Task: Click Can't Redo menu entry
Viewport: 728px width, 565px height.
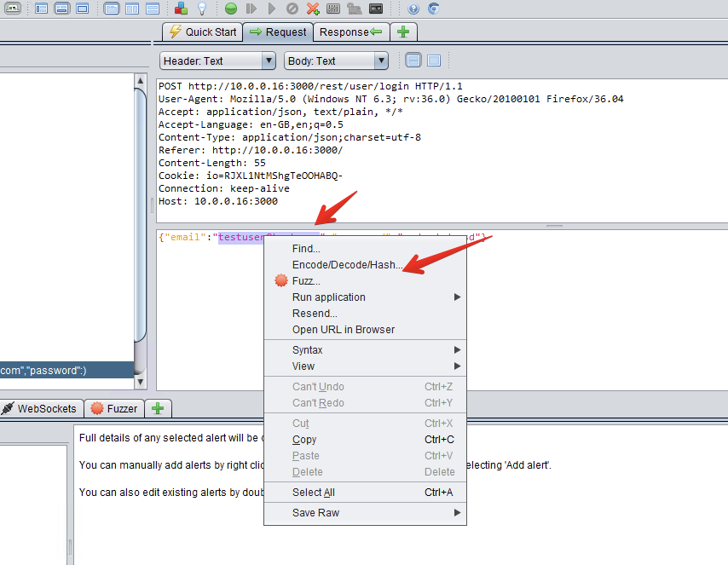Action: [365, 403]
